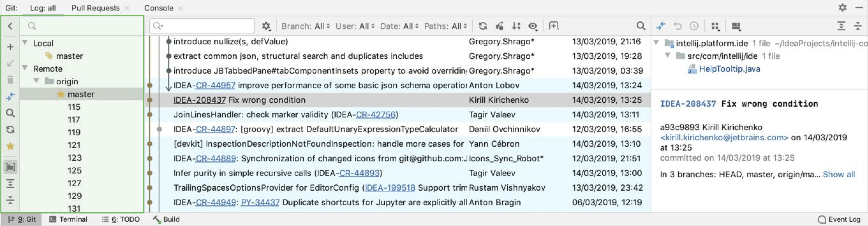Toggle the blue arrows icon above changed files
This screenshot has height=226, width=868.
[x=660, y=26]
